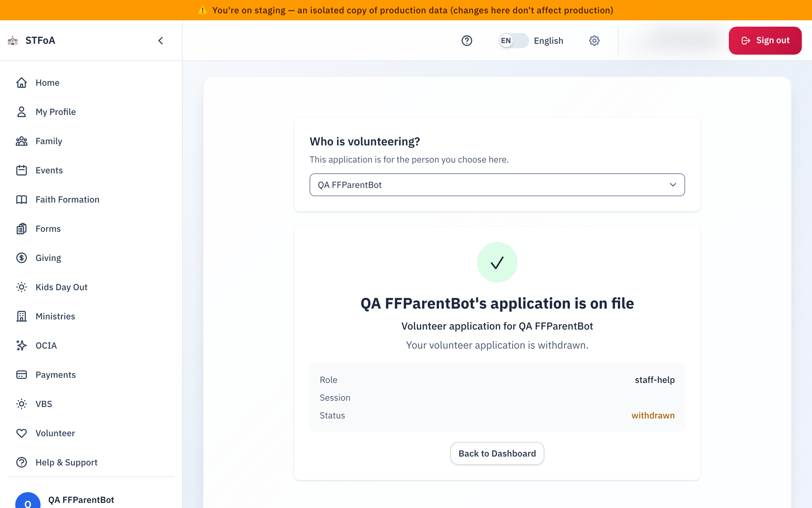Open settings gear icon in header
The width and height of the screenshot is (812, 508).
click(x=594, y=41)
